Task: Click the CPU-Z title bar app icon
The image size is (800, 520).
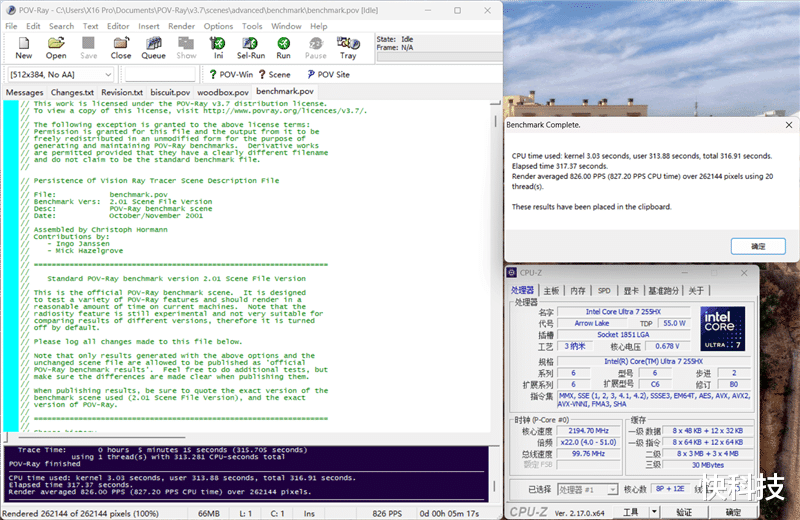Action: click(512, 273)
